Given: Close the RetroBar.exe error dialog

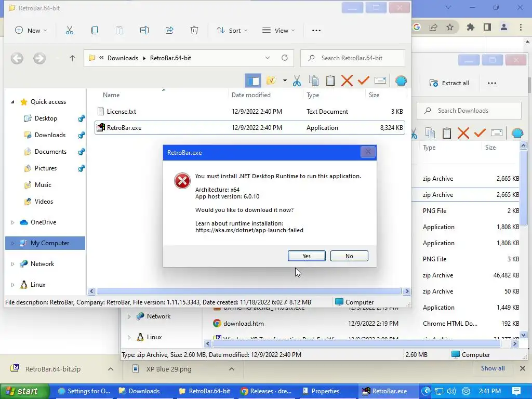Looking at the screenshot, I should pos(368,152).
